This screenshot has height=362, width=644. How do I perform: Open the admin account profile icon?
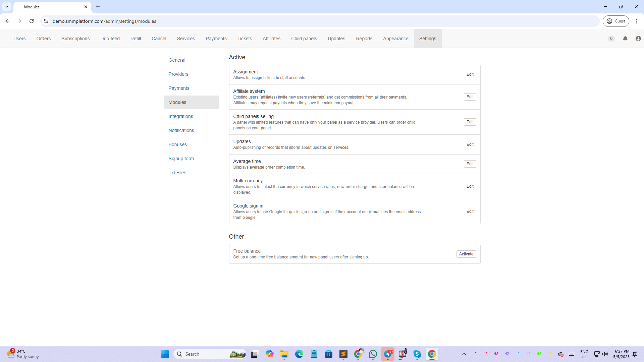click(x=638, y=39)
